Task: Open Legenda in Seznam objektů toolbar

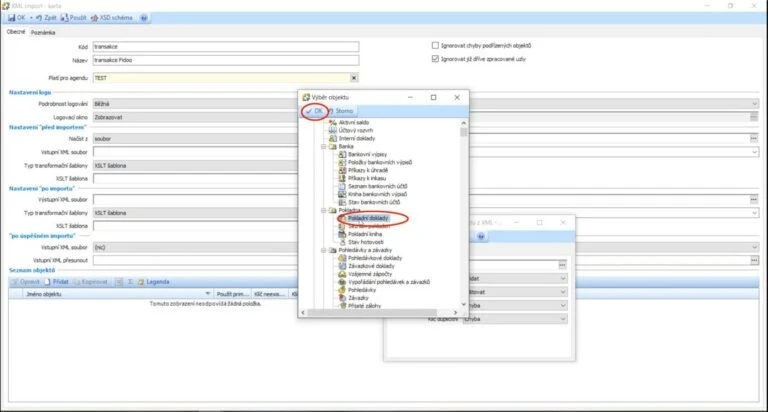Action: [154, 282]
